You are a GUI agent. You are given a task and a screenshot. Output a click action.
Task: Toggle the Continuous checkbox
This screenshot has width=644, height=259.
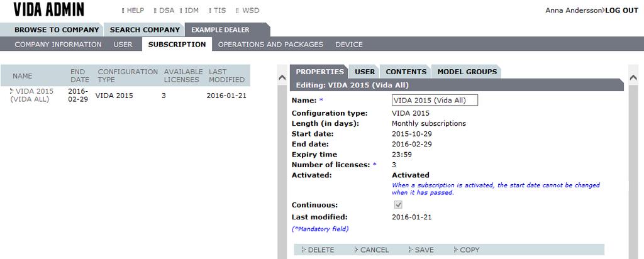point(398,205)
